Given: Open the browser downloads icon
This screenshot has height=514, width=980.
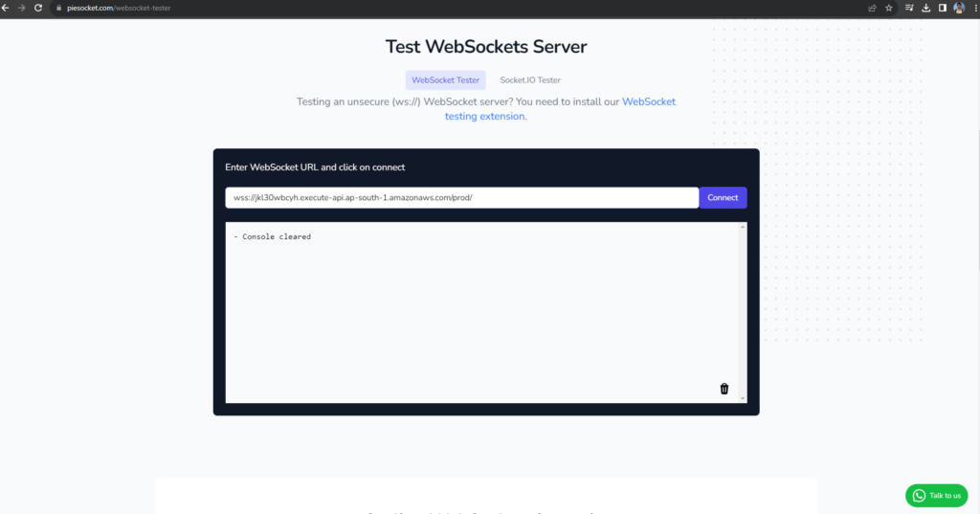Looking at the screenshot, I should tap(925, 8).
